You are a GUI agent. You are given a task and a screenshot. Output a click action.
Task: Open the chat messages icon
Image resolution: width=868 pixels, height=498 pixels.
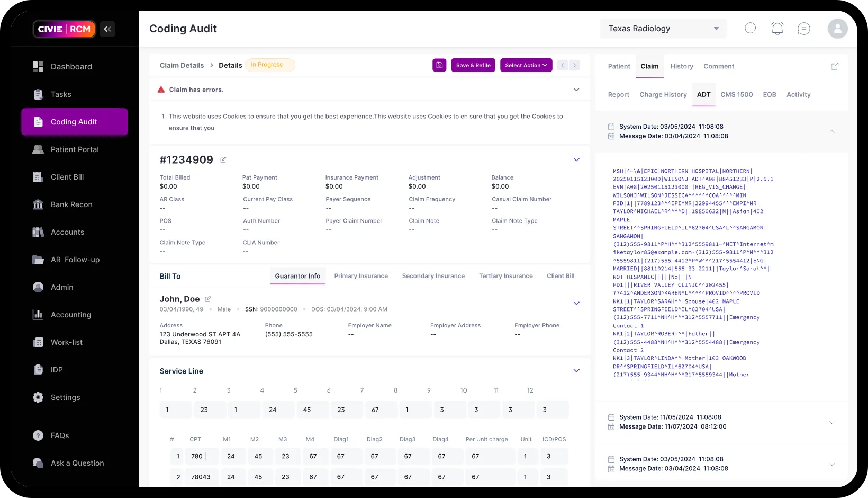click(803, 29)
